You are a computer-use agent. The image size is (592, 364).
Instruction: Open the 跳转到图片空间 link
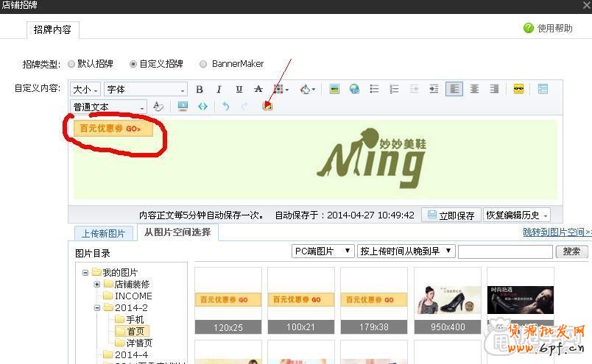557,232
